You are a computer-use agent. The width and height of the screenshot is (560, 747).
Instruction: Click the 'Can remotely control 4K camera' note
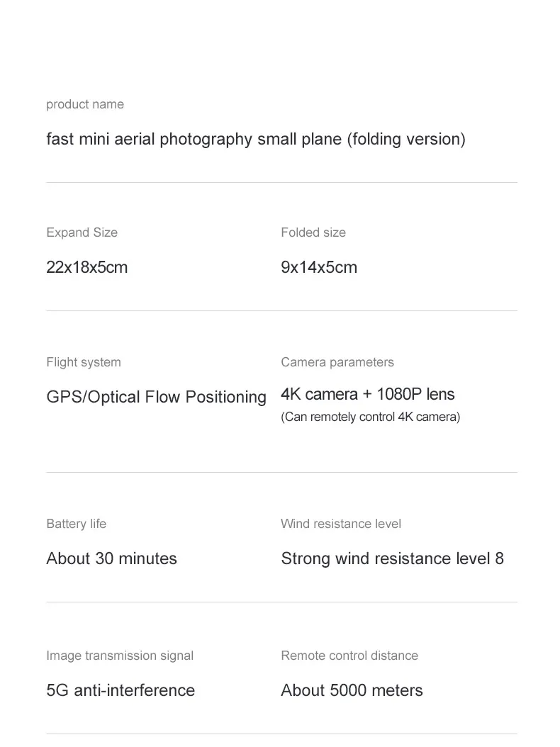click(371, 417)
